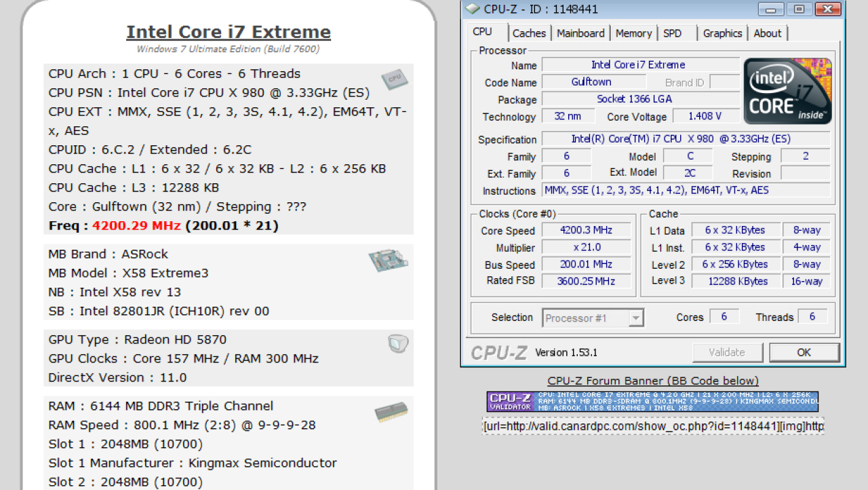Click the Core Voltage value 1.408 V
Screen dimensions: 868x490
[705, 116]
